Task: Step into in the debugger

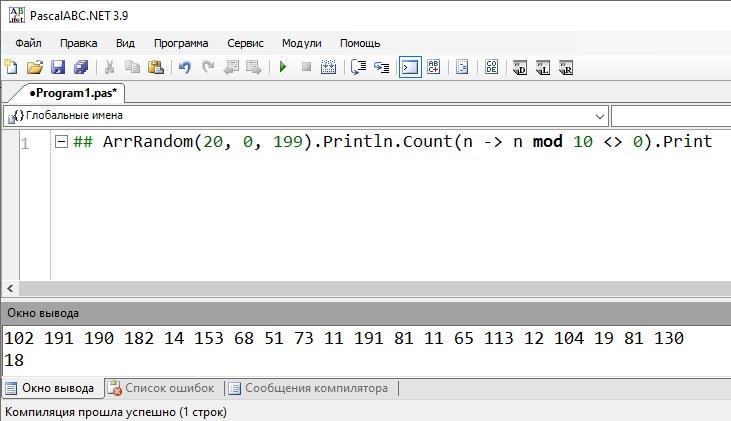Action: pos(382,68)
